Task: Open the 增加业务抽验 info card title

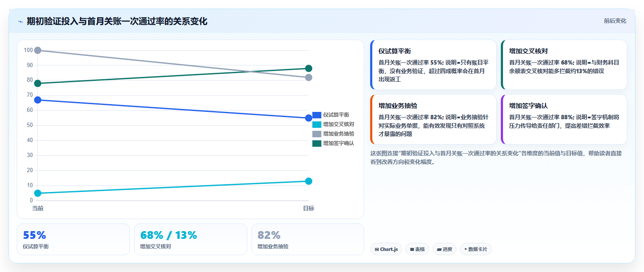Action: (398, 106)
